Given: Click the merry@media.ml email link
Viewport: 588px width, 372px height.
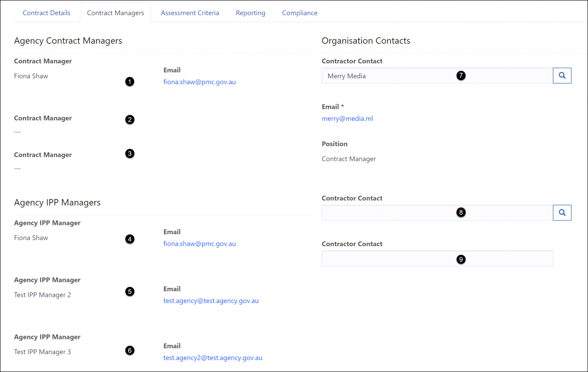Looking at the screenshot, I should pos(347,118).
